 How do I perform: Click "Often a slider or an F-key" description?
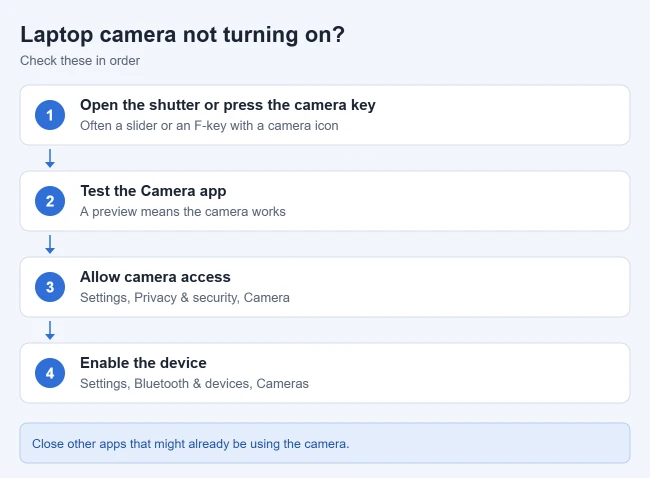(209, 126)
